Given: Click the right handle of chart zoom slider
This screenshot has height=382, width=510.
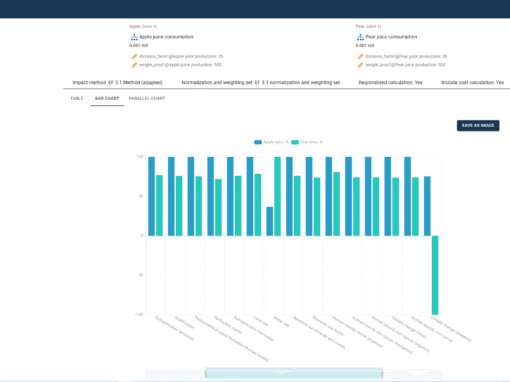Looking at the screenshot, I should tap(382, 374).
